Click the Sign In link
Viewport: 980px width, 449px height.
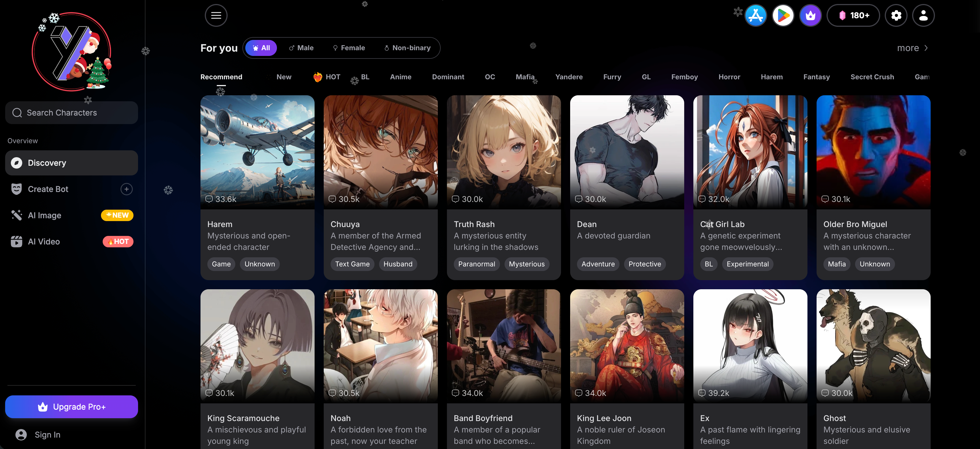[x=47, y=434]
